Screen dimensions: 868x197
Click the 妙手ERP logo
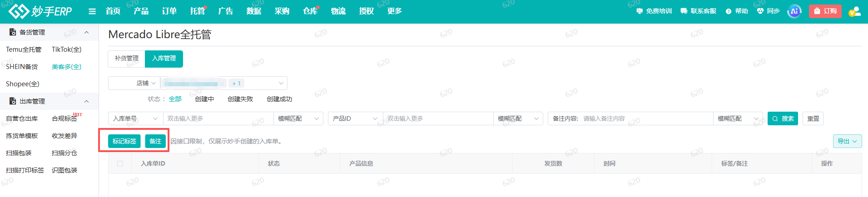(x=40, y=11)
